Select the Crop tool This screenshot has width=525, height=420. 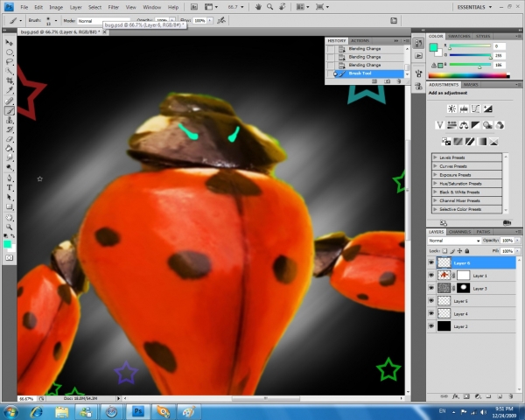coord(9,80)
